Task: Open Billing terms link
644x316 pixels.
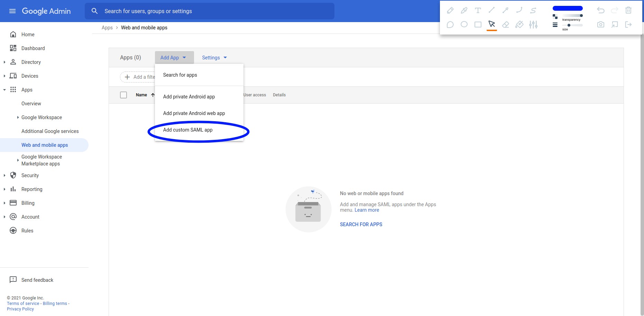Action: coord(55,304)
